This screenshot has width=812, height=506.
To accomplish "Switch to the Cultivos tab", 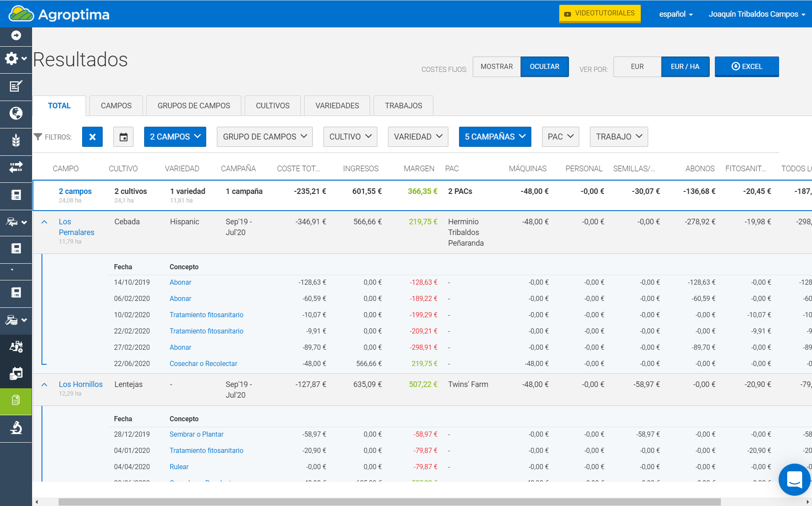I will click(273, 106).
